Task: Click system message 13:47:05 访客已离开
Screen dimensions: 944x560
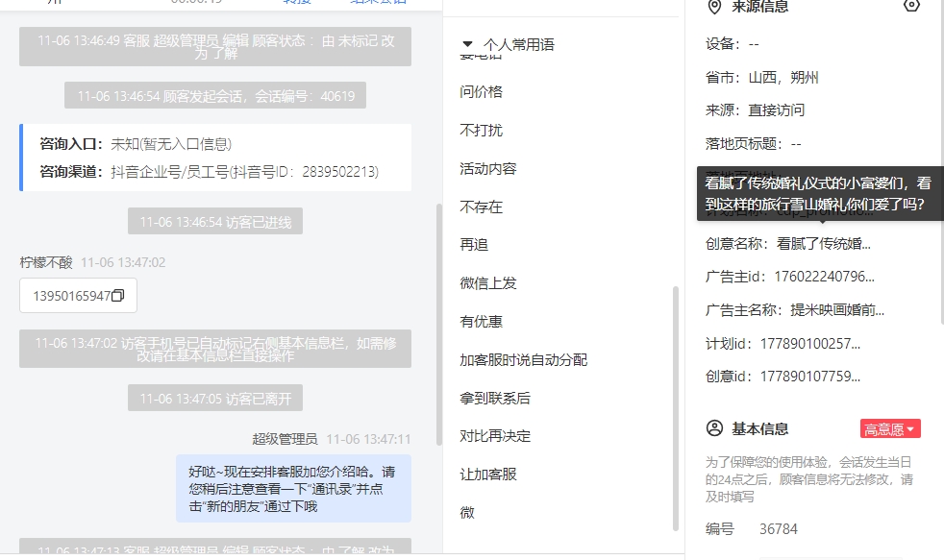Action: pos(215,399)
